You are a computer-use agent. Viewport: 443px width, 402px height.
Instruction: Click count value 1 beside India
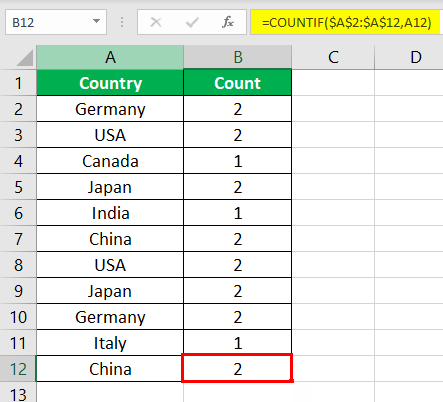237,213
